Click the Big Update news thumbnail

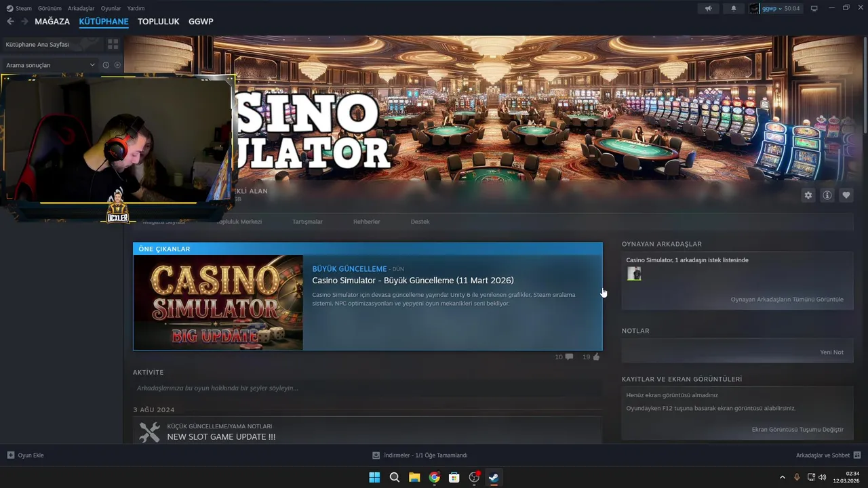218,302
